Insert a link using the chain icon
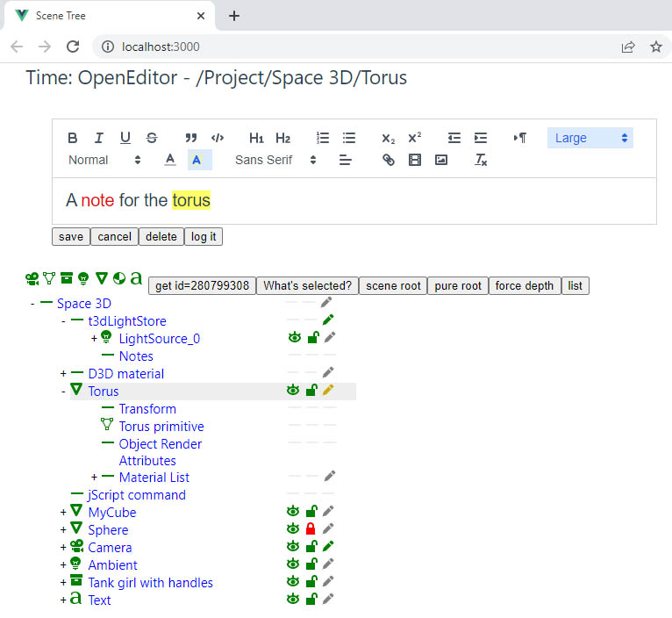The image size is (672, 618). (389, 160)
